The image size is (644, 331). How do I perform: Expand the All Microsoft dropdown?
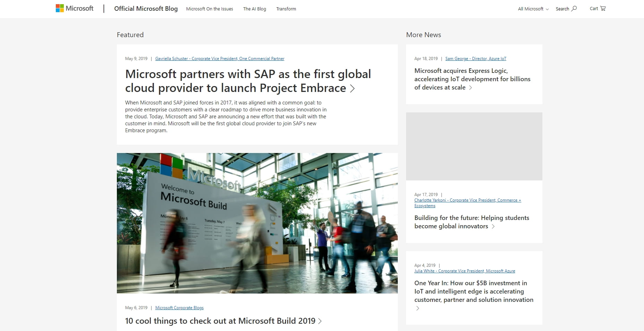[533, 9]
